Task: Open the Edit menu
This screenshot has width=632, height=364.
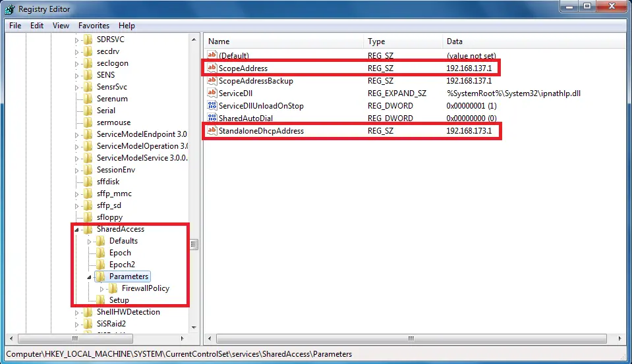Action: (37, 26)
